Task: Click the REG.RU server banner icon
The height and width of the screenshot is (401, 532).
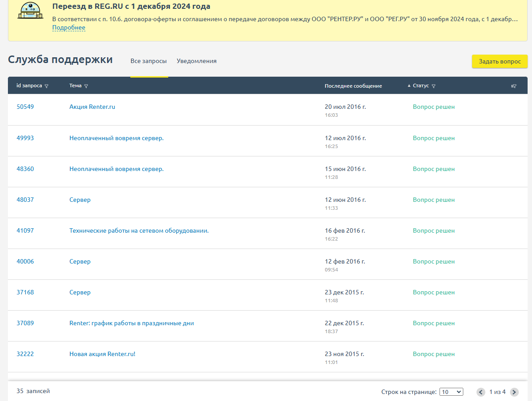Action: pyautogui.click(x=30, y=11)
